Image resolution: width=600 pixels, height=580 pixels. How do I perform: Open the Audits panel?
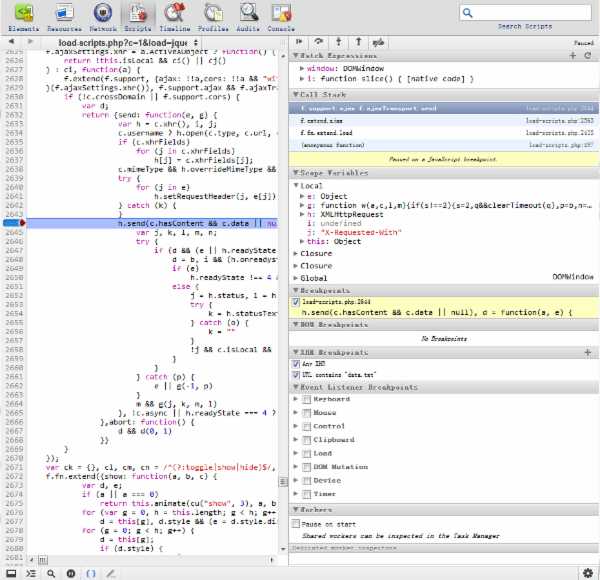click(x=248, y=17)
